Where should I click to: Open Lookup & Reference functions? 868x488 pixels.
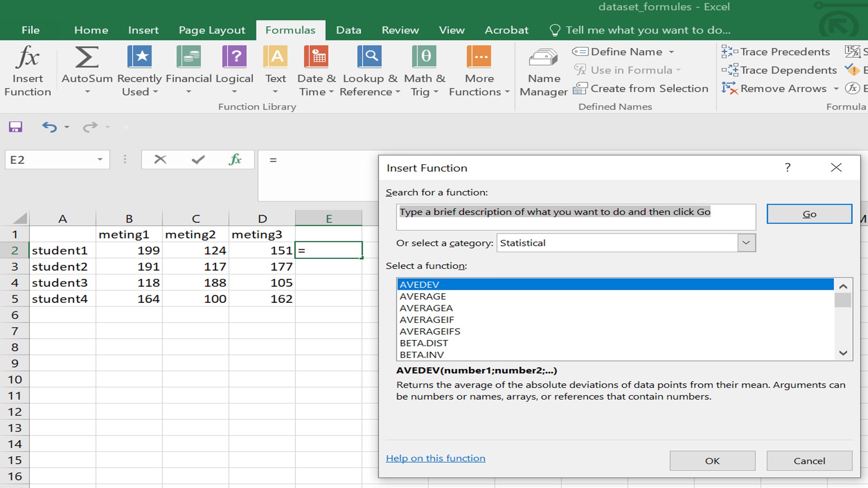pyautogui.click(x=370, y=71)
